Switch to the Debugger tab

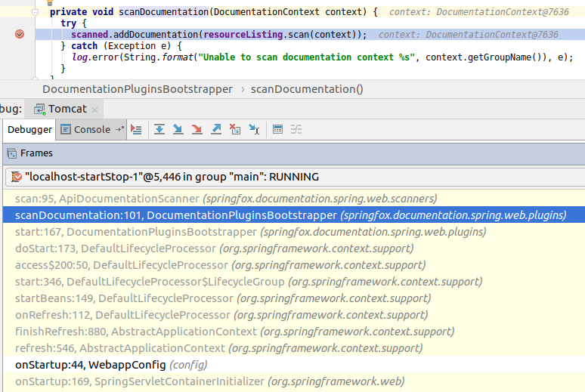[x=29, y=130]
